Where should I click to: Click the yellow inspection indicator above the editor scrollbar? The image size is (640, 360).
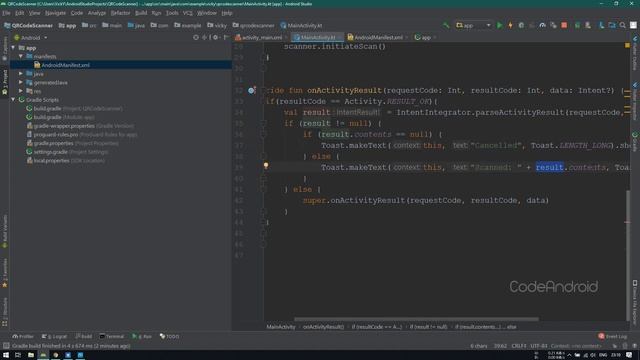(x=627, y=45)
